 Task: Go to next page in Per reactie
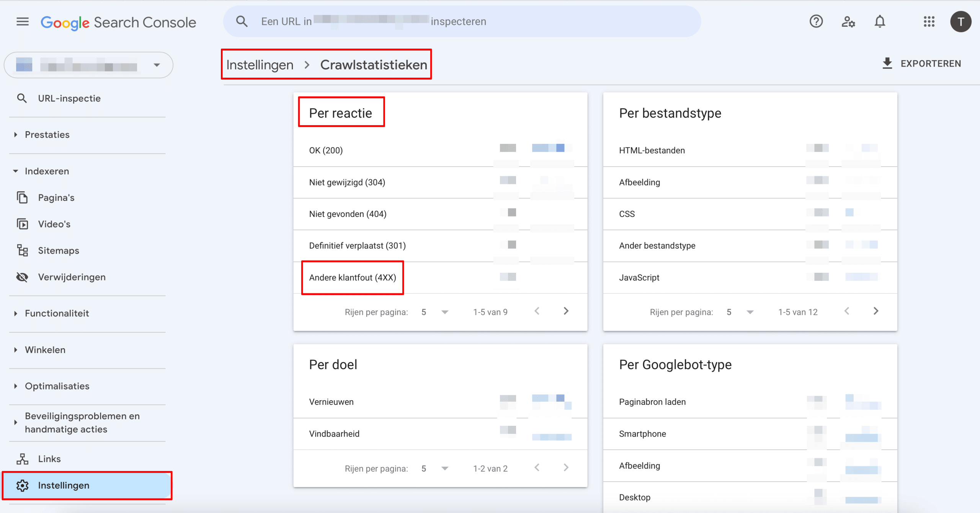click(x=566, y=311)
